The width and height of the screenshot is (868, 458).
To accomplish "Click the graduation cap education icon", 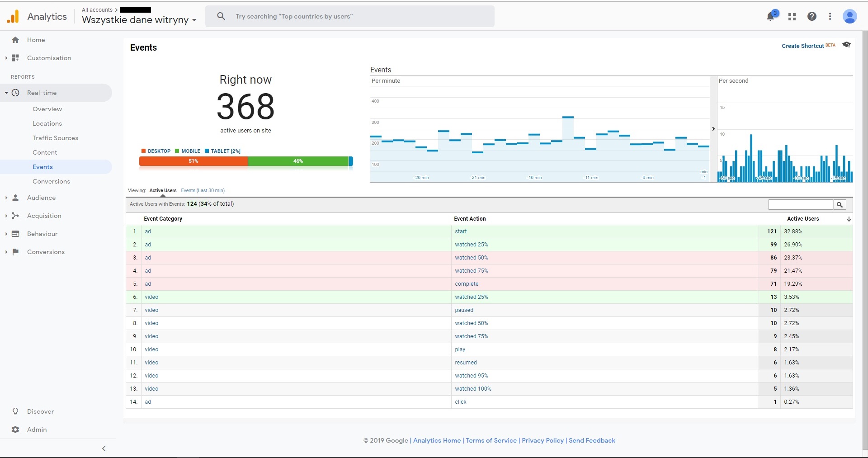I will coord(847,45).
